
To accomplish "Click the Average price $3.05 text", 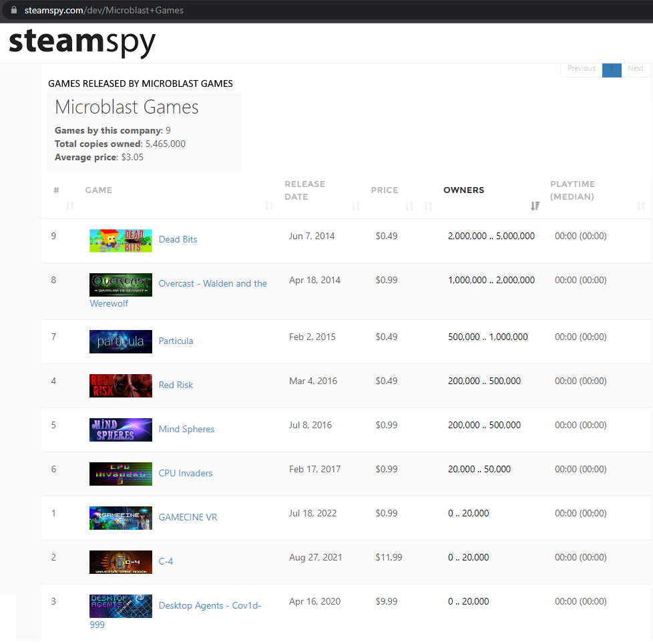I will (99, 158).
